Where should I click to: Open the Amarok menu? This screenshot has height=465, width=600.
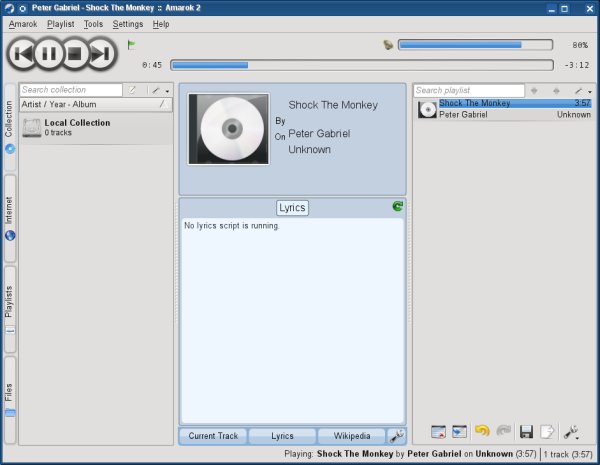pyautogui.click(x=23, y=24)
